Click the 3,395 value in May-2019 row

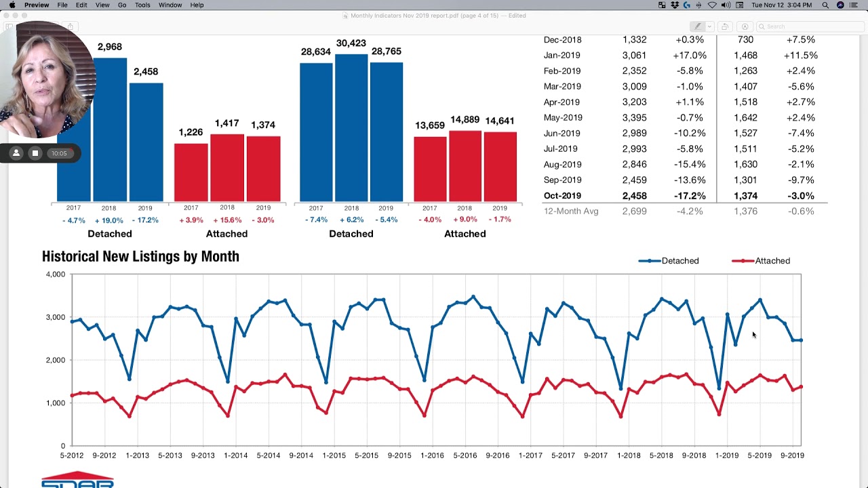pos(635,118)
